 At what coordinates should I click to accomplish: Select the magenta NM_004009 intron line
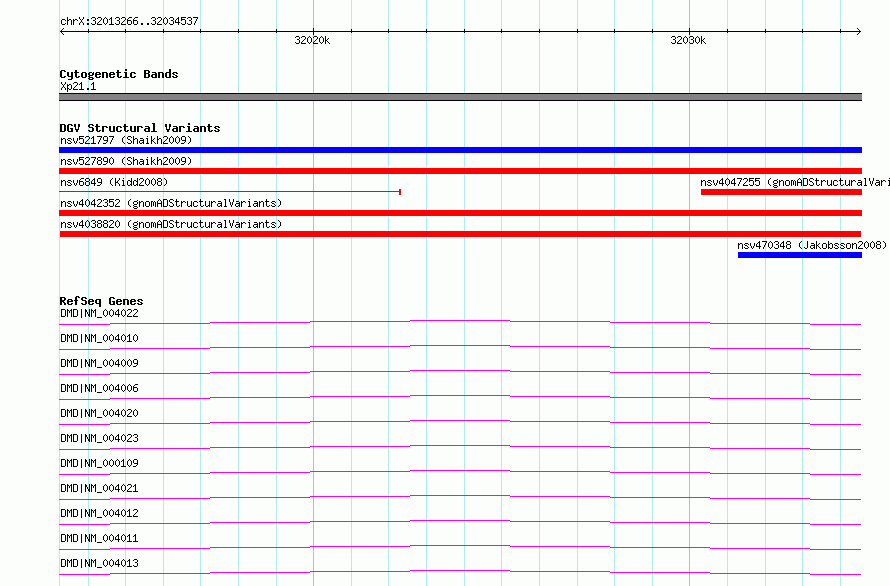pos(460,371)
